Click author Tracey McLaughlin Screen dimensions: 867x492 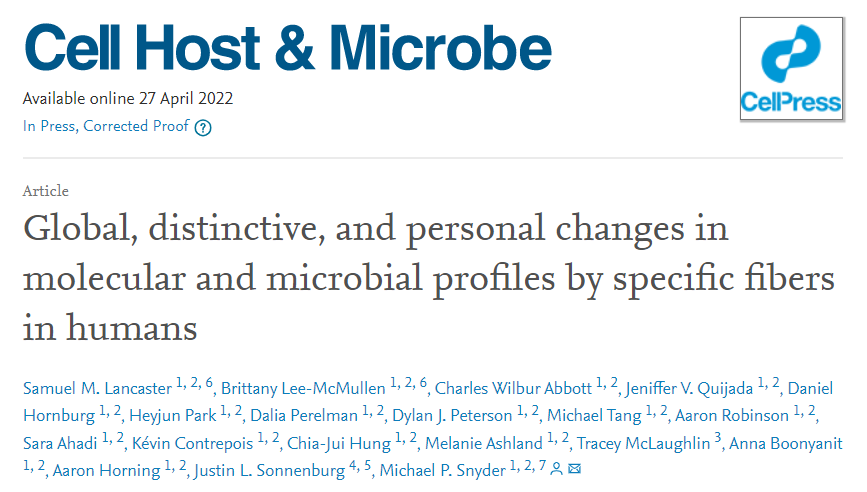[x=644, y=443]
